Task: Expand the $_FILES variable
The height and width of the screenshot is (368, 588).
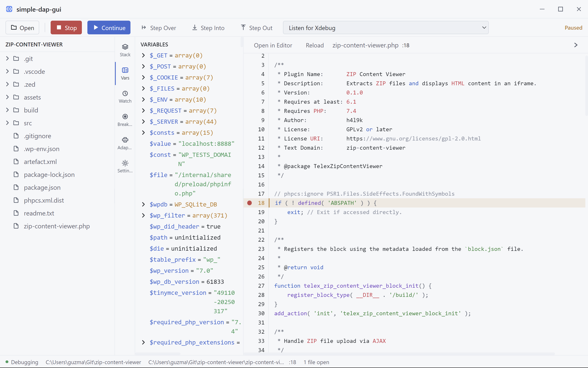Action: (143, 89)
